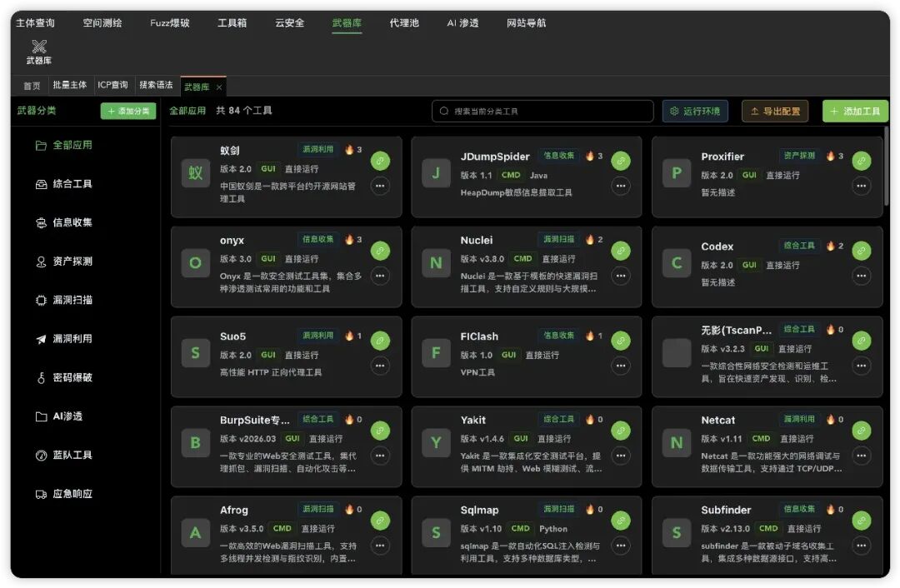900x588 pixels.
Task: Open the 主体查询 top menu
Action: coord(35,23)
